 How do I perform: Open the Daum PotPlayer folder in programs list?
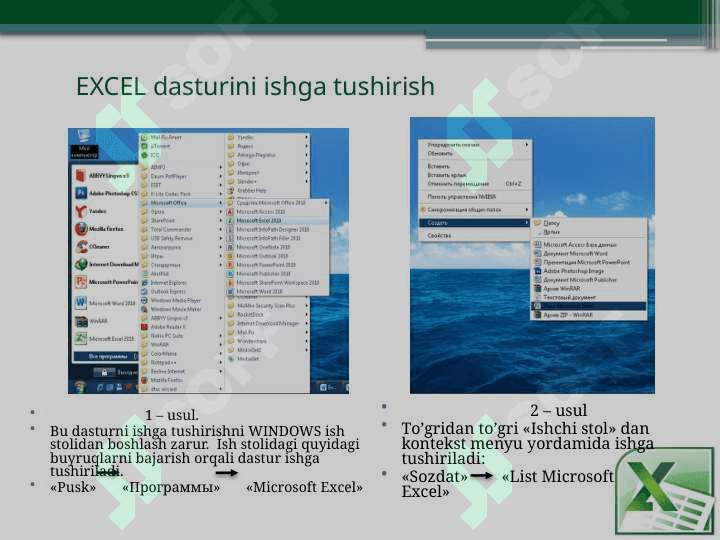(182, 176)
